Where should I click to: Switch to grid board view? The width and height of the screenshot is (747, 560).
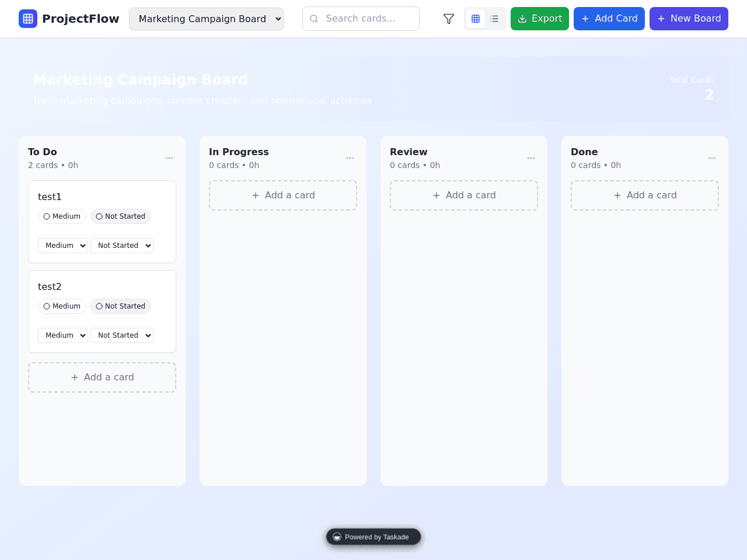[x=476, y=19]
